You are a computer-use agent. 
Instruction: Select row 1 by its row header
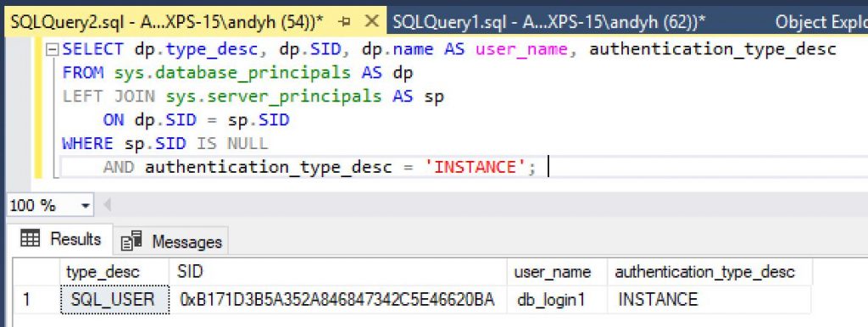[x=36, y=299]
